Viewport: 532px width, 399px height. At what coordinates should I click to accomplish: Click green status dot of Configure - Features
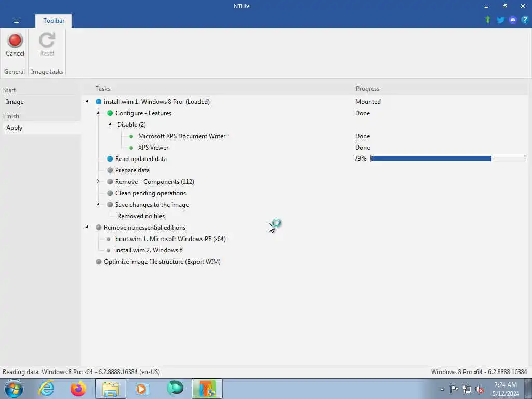pyautogui.click(x=110, y=113)
